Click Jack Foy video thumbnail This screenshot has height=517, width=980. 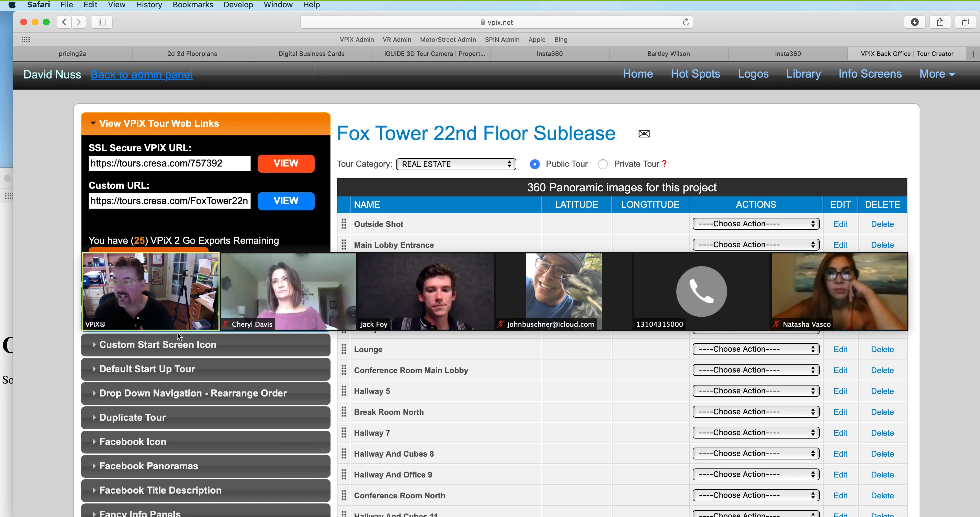pos(426,292)
